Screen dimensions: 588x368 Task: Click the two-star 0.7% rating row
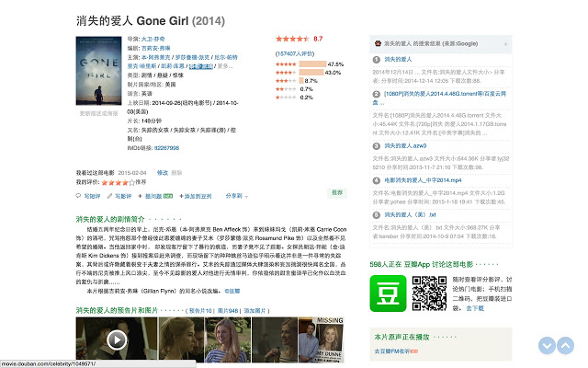click(294, 89)
